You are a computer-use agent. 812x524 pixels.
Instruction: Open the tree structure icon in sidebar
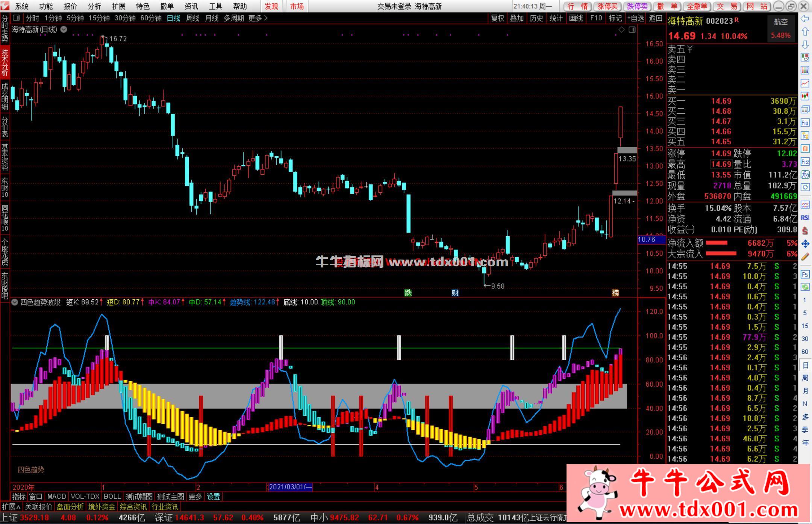[x=805, y=135]
